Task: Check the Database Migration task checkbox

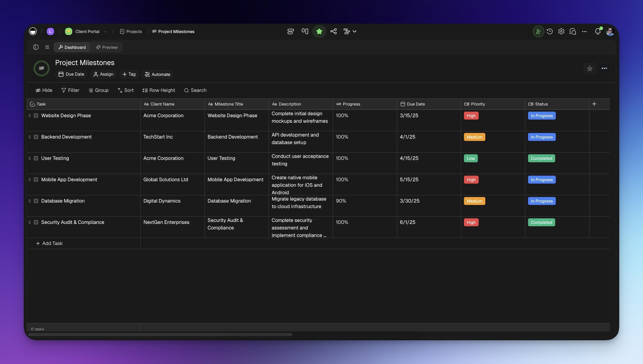Action: click(x=36, y=201)
